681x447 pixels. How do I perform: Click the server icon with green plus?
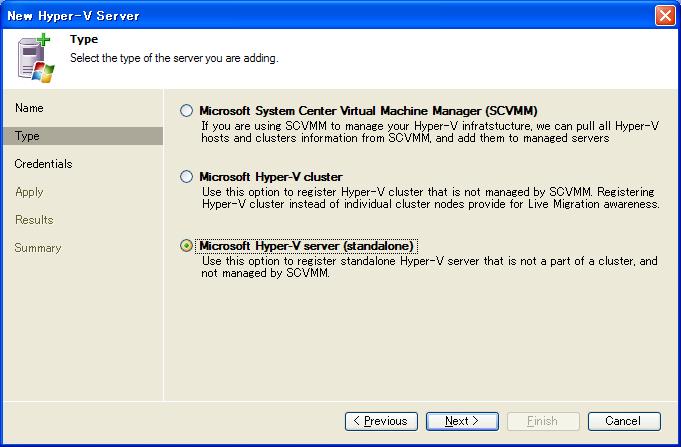36,59
